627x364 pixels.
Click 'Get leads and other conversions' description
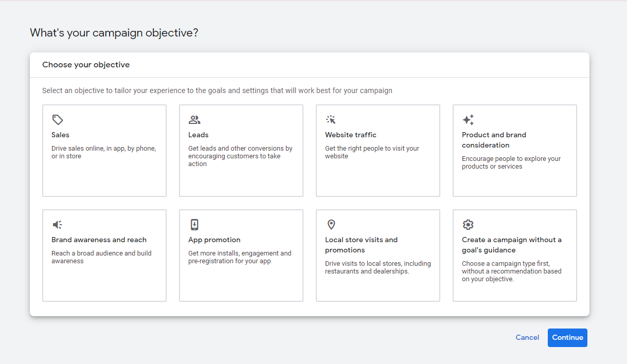[x=240, y=156]
